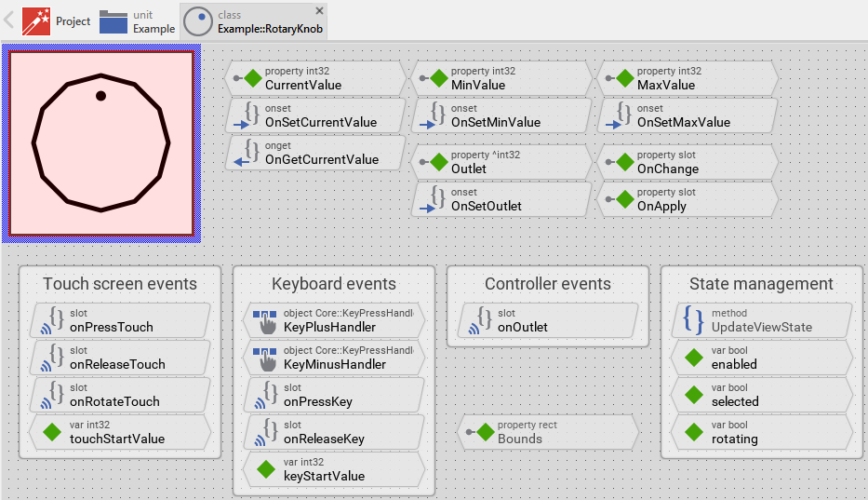Select the onReleaseKey slot brick
This screenshot has height=500, width=868.
click(x=333, y=432)
